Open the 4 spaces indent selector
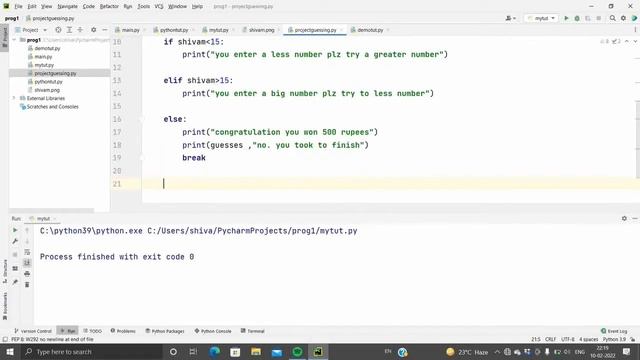This screenshot has height=360, width=640. [589, 339]
